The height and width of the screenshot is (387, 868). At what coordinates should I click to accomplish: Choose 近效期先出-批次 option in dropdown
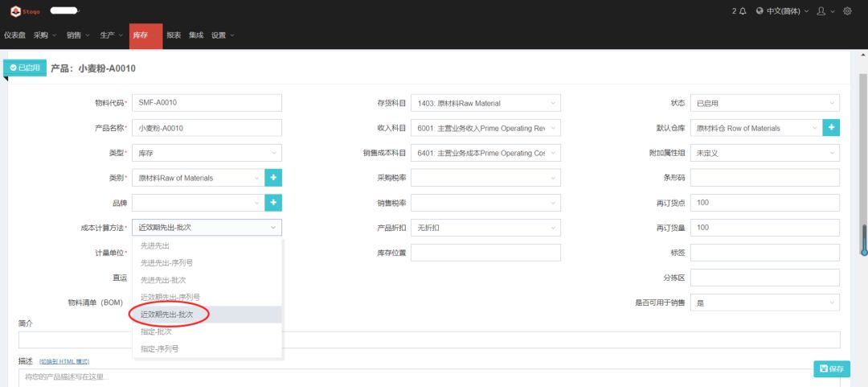[x=167, y=314]
